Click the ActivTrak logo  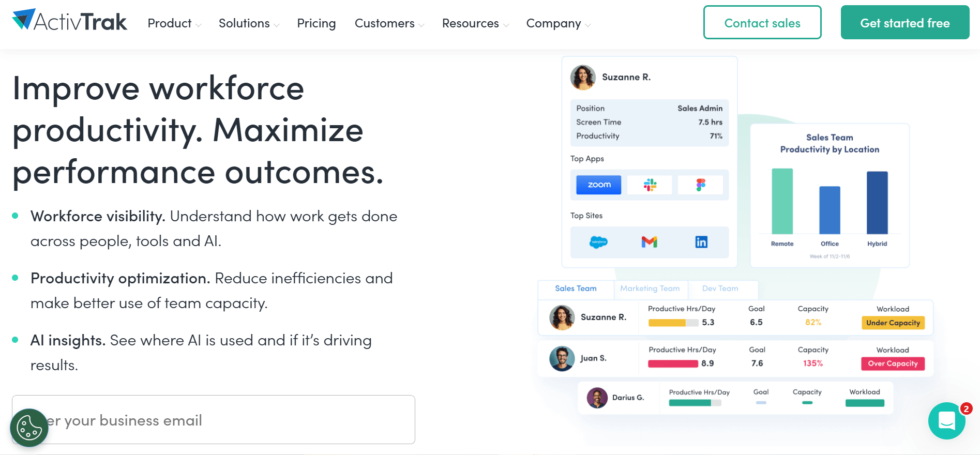[x=69, y=21]
